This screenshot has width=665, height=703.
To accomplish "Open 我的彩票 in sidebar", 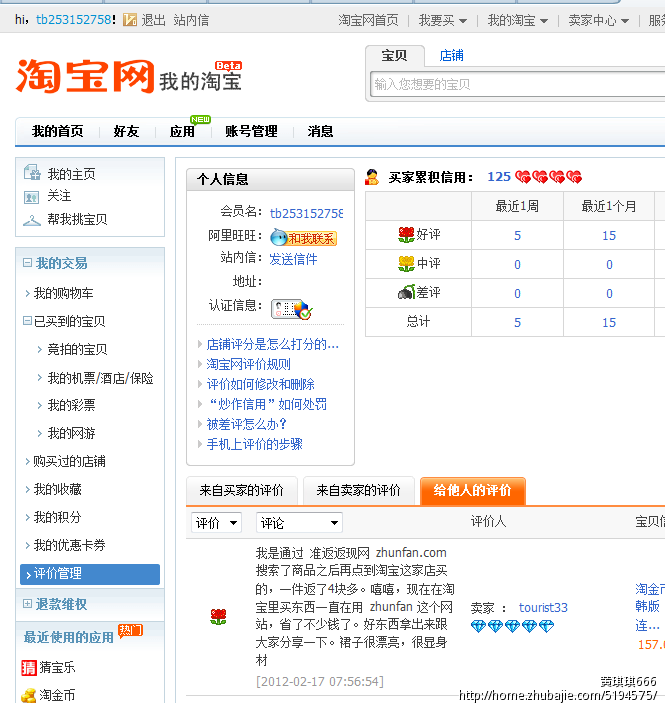I will pyautogui.click(x=71, y=405).
